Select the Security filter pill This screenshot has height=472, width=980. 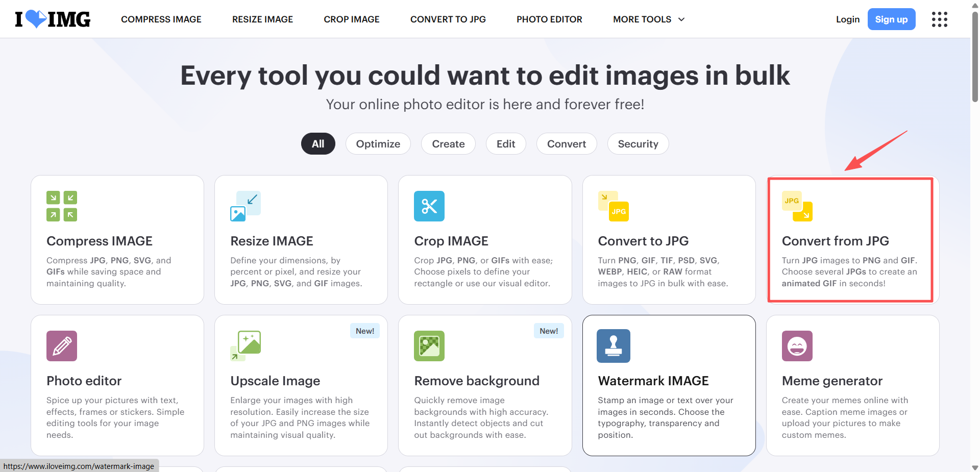coord(638,144)
